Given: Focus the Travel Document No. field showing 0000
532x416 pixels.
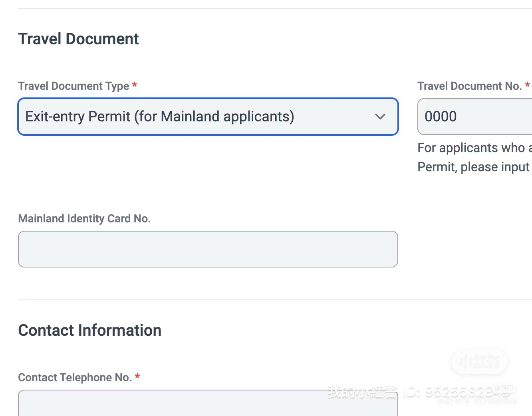Looking at the screenshot, I should click(x=475, y=117).
